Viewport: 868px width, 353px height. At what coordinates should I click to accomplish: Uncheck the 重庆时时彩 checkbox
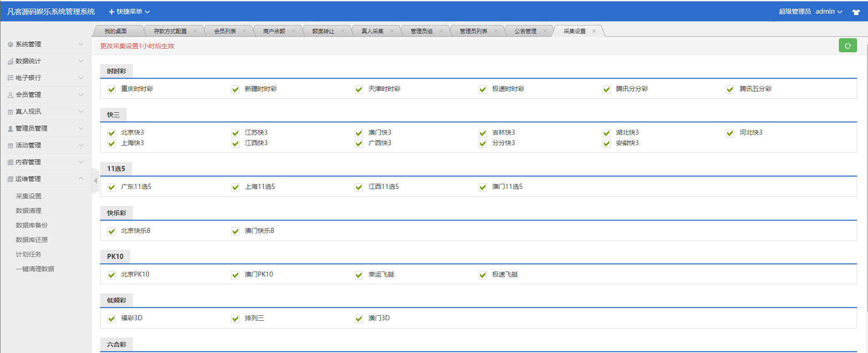click(x=112, y=90)
